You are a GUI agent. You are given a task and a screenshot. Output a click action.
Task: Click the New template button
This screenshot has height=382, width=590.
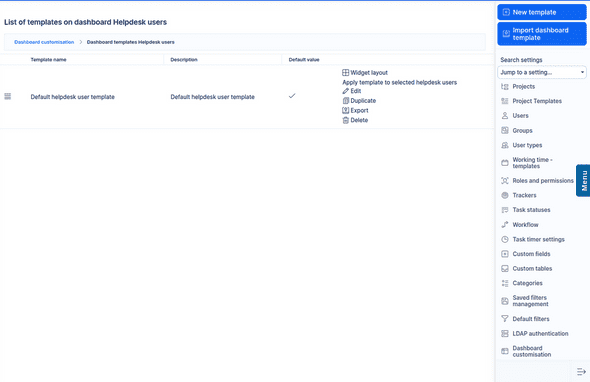click(541, 12)
